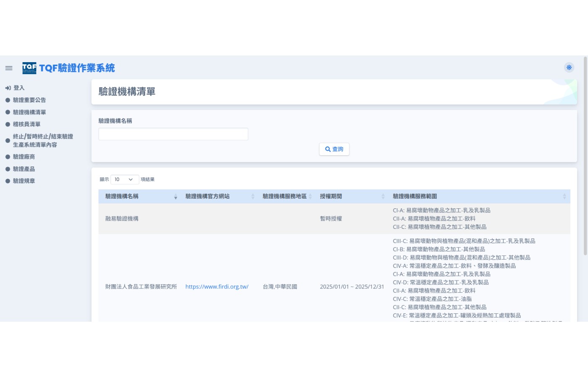The width and height of the screenshot is (588, 378).
Task: Open 稽核員清單 from sidebar
Action: [26, 124]
